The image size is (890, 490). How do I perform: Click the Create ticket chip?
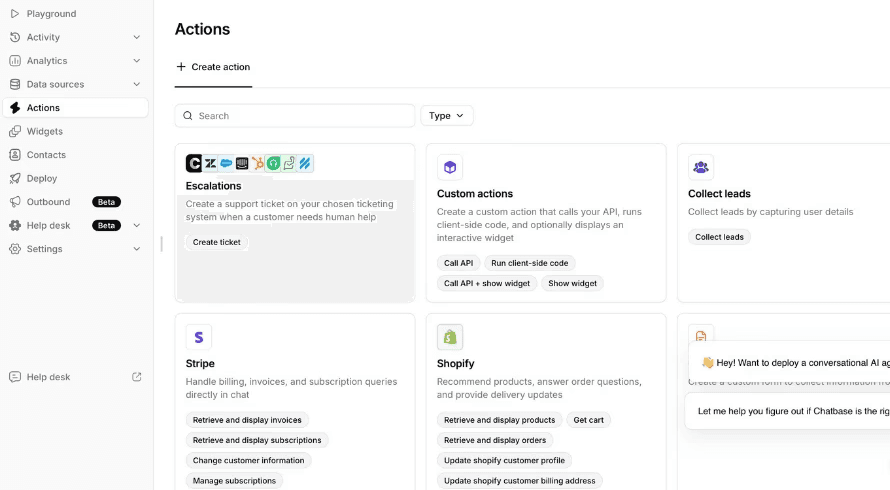216,242
